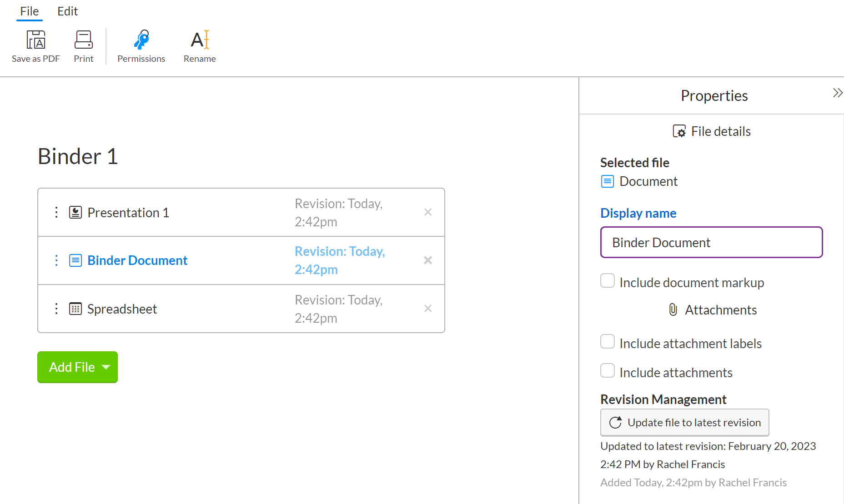The image size is (844, 504).
Task: Enable Include document markup
Action: (x=607, y=281)
